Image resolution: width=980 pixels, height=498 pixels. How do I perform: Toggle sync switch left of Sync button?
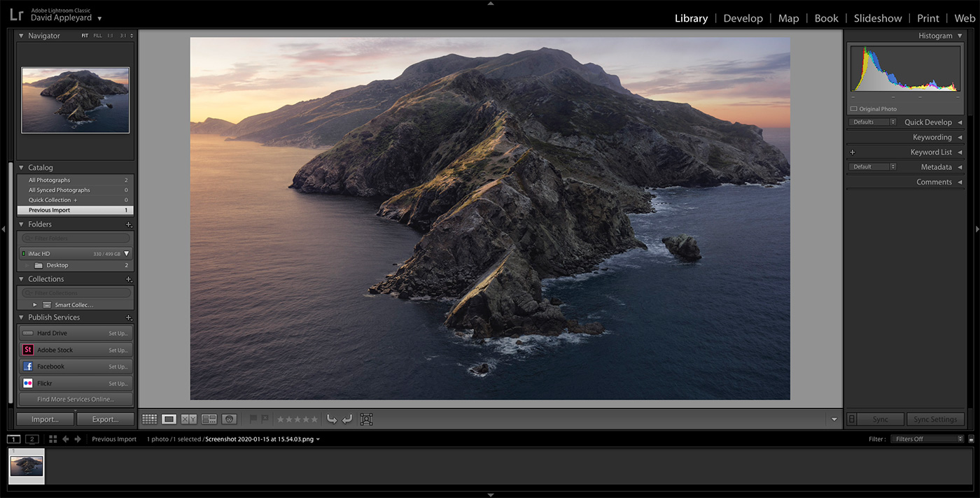(851, 419)
